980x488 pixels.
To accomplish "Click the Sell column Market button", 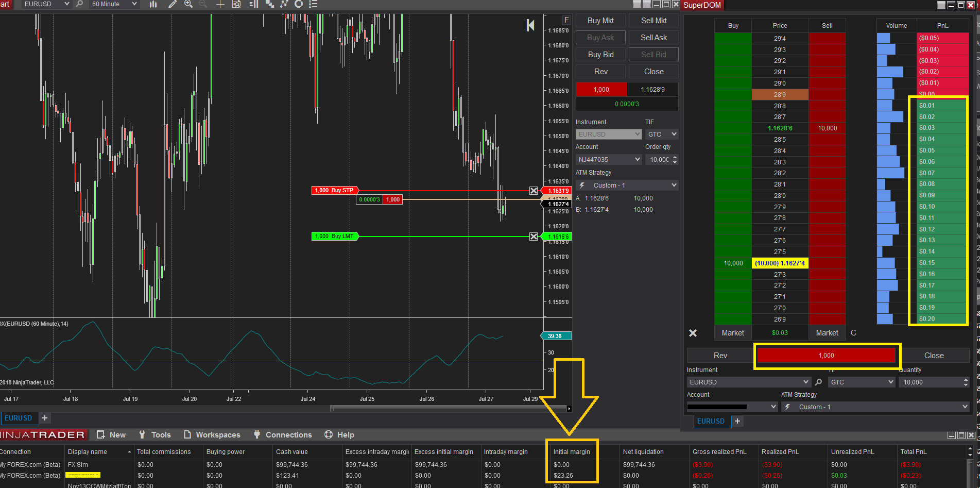I will tap(827, 333).
